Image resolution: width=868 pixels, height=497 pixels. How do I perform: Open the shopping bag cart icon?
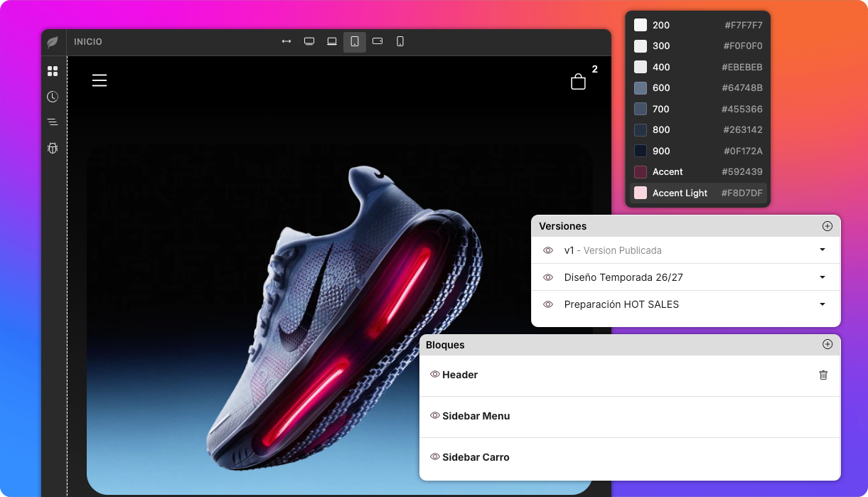tap(579, 82)
